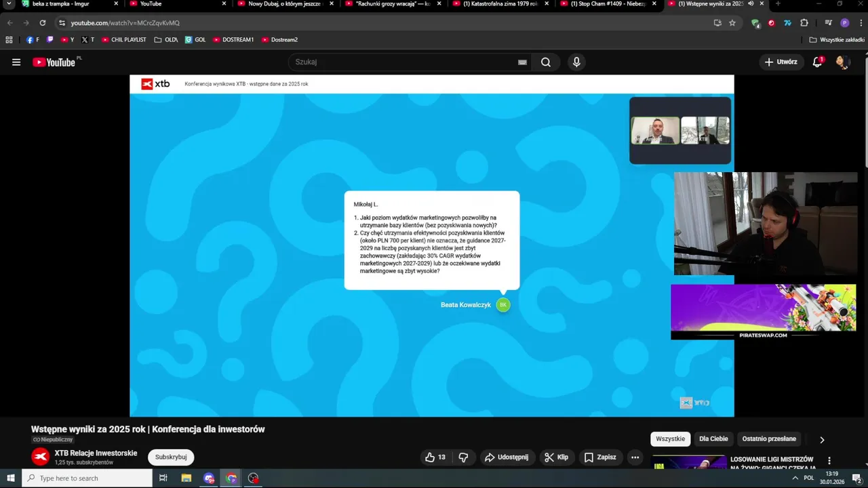This screenshot has height=488, width=868.
Task: Click the search magnifier button
Action: coord(546,62)
